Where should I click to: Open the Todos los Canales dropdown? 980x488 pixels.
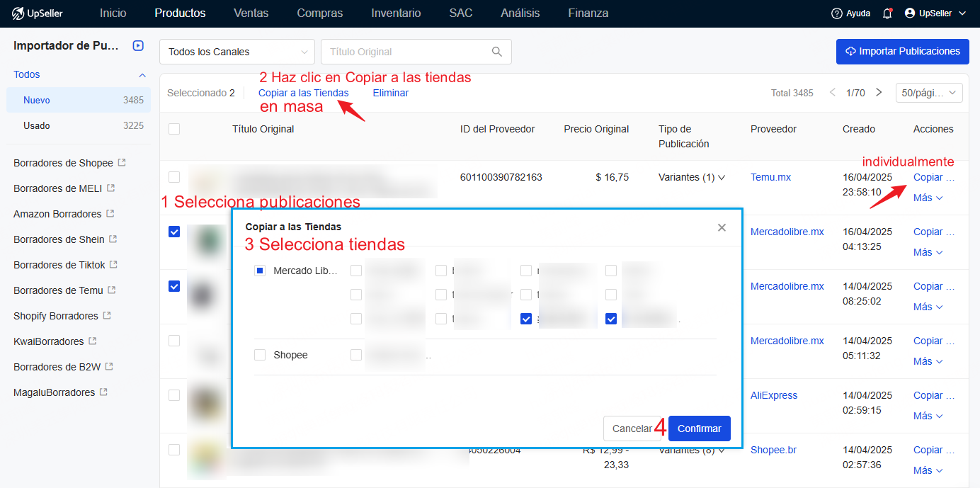click(237, 52)
